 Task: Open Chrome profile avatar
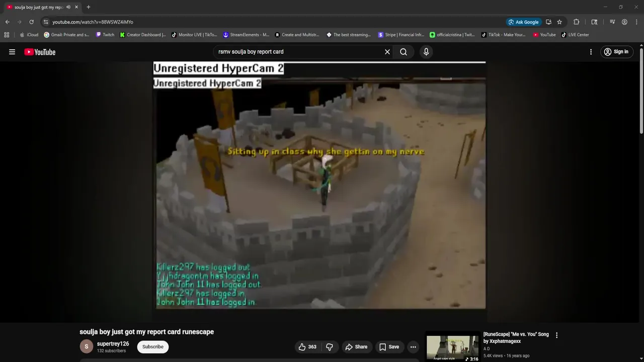[x=624, y=22]
